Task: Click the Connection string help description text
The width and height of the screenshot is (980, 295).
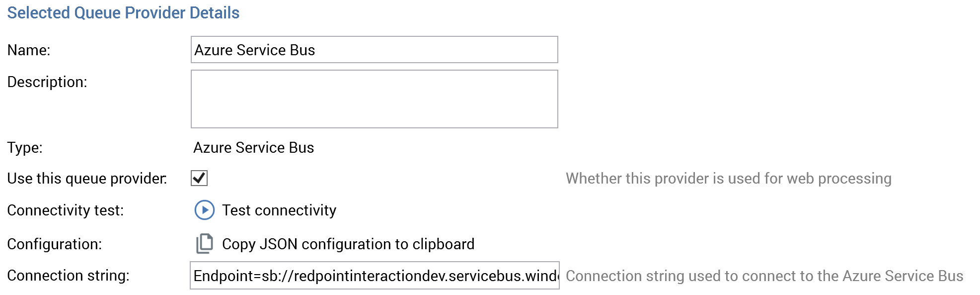Action: (764, 276)
